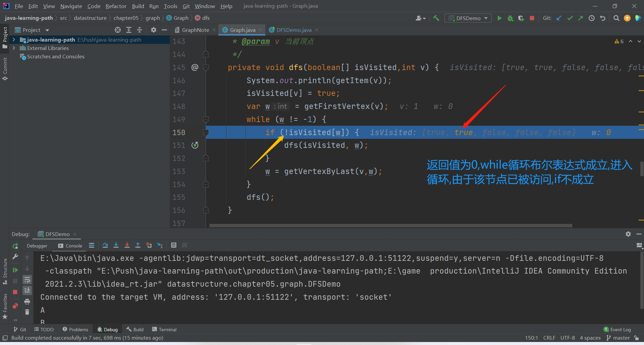Go to the previous highlighted problem
The image size is (644, 345).
pyautogui.click(x=631, y=41)
